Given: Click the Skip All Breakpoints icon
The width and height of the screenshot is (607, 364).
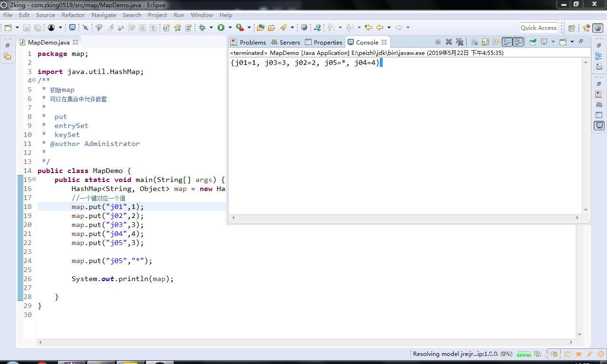Looking at the screenshot, I should point(86,27).
